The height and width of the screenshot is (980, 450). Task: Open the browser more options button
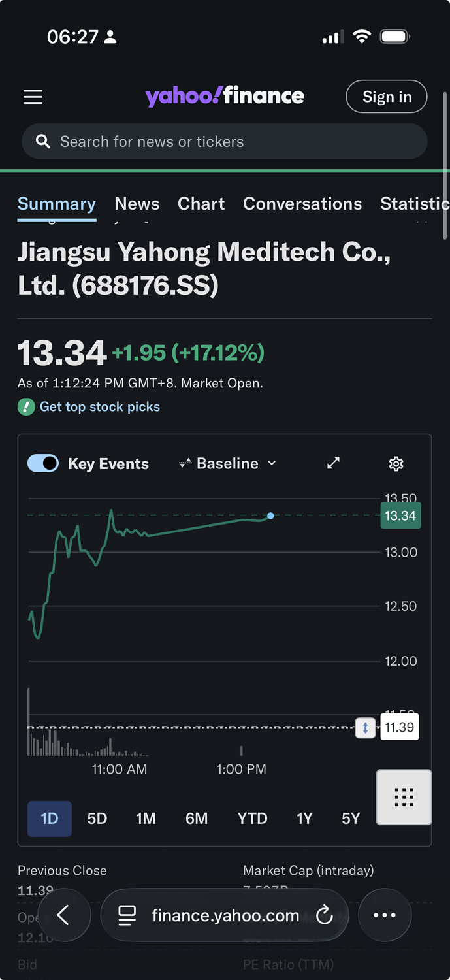pos(385,915)
